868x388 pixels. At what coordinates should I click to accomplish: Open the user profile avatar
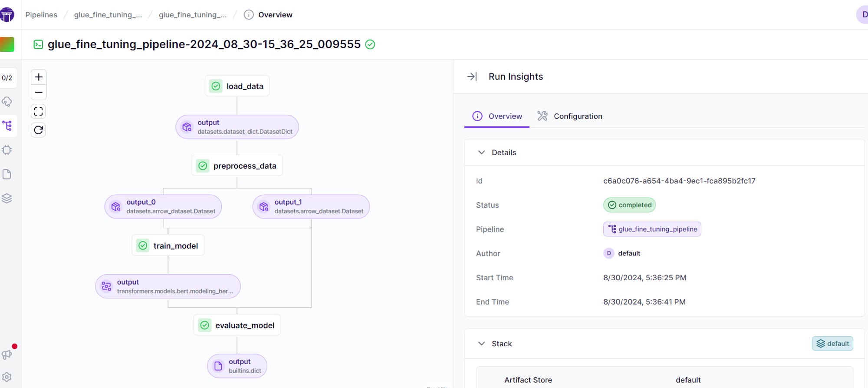coord(862,15)
